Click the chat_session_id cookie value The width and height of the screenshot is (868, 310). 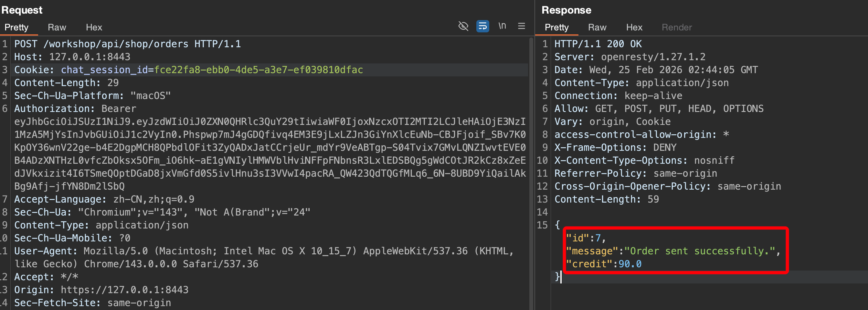tap(258, 70)
